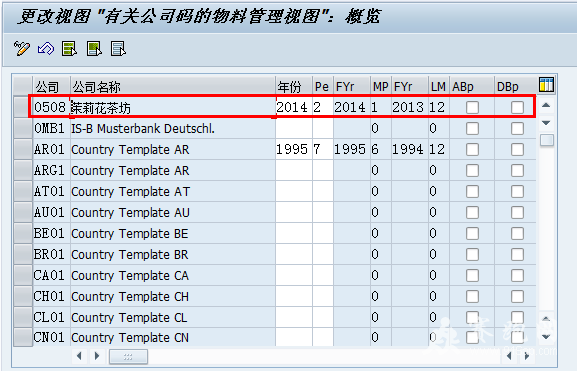Screen dimensions: 577x371
Task: Click right-side horizontal scroll left arrow
Action: click(x=509, y=356)
